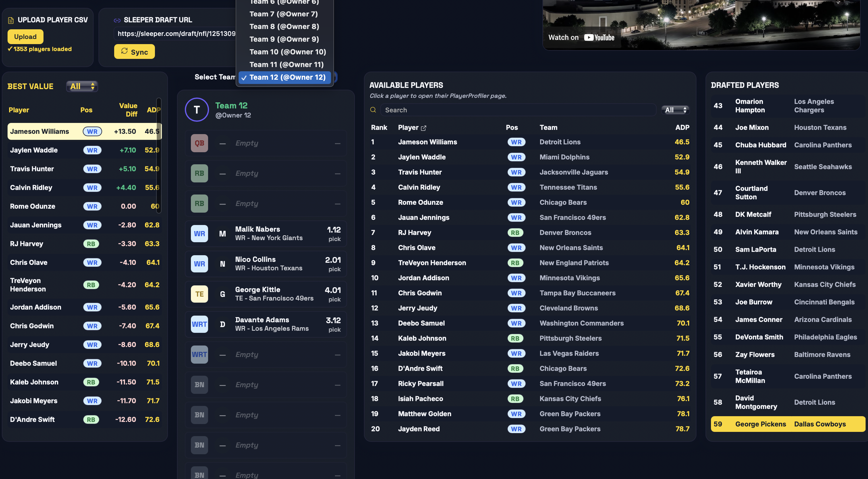Open the Available Players position filter dropdown
The height and width of the screenshot is (479, 868).
[x=675, y=110]
